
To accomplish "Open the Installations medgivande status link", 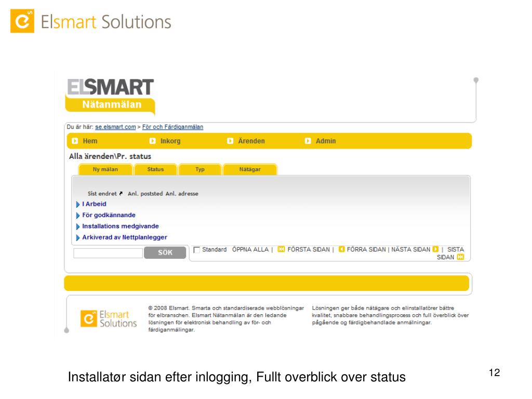I will tap(121, 227).
